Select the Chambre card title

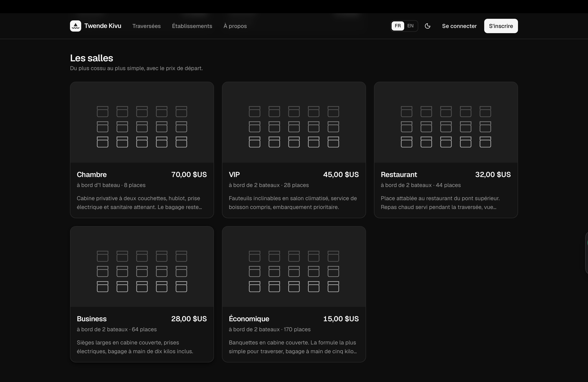(92, 174)
